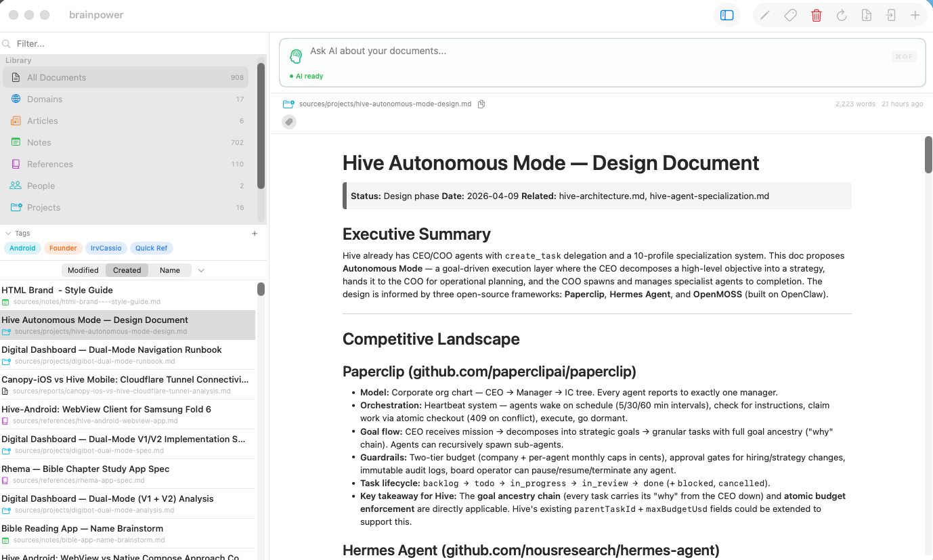Screen dimensions: 933x560
Task: Click the 2,223 words count
Action: pos(855,104)
